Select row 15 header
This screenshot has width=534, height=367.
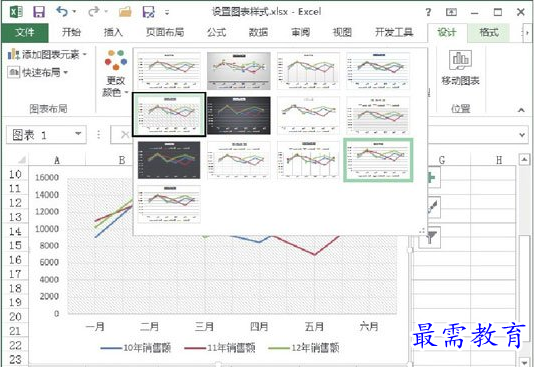15,245
